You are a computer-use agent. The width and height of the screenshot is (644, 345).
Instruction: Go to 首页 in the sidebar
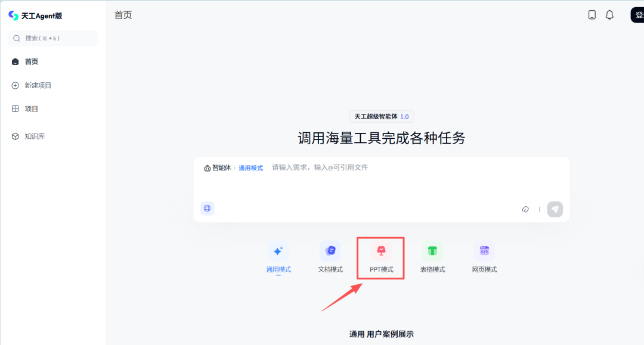[x=31, y=61]
